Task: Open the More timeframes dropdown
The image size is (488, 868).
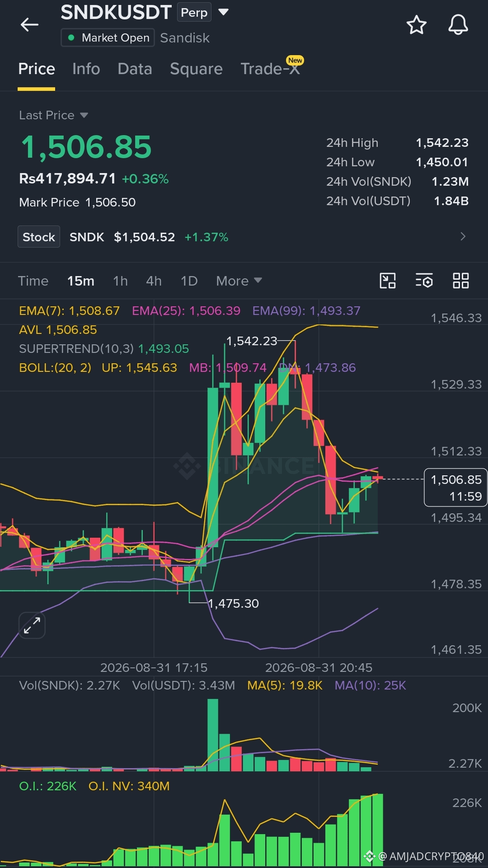Action: point(239,281)
